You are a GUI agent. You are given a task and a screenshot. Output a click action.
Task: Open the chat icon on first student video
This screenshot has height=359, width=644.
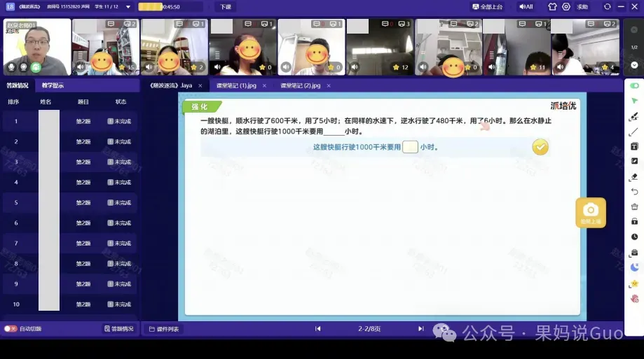pyautogui.click(x=111, y=24)
